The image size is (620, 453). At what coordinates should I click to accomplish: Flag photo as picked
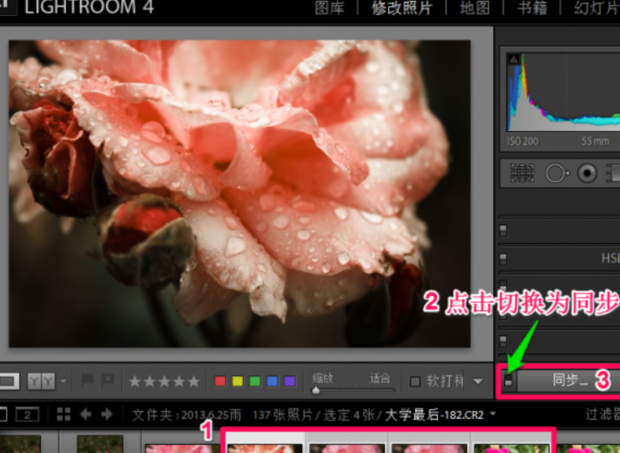point(87,381)
